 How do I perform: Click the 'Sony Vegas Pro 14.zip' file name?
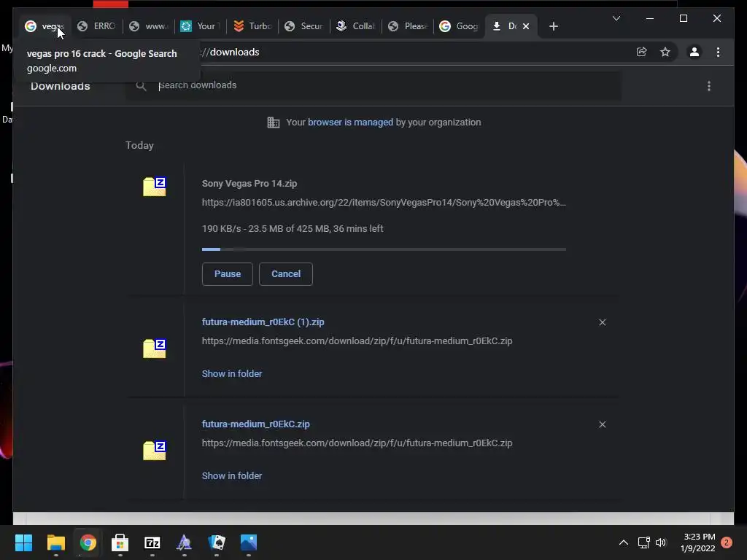[249, 183]
